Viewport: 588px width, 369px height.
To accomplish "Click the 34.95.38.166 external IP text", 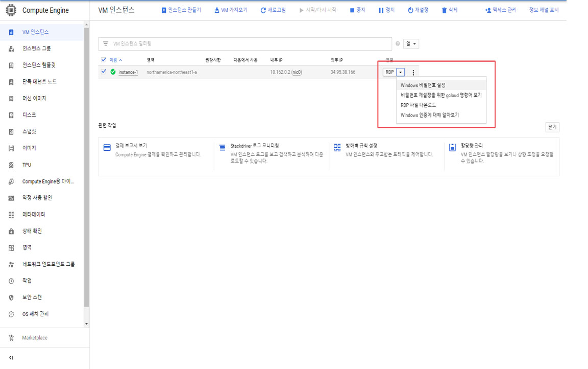I will (343, 72).
